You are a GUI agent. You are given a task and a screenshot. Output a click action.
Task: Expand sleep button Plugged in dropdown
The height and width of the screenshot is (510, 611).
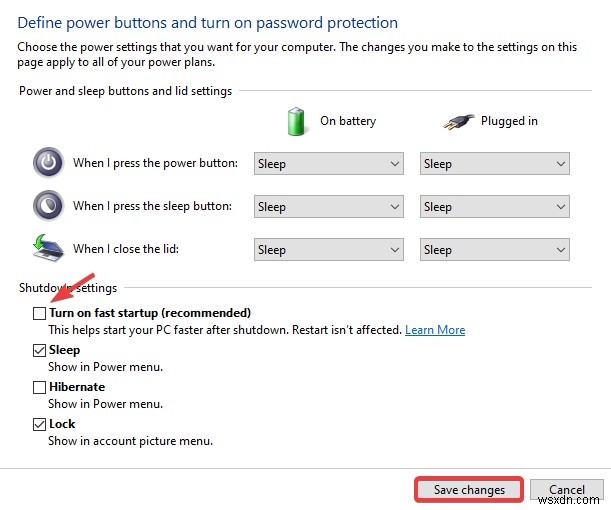494,207
